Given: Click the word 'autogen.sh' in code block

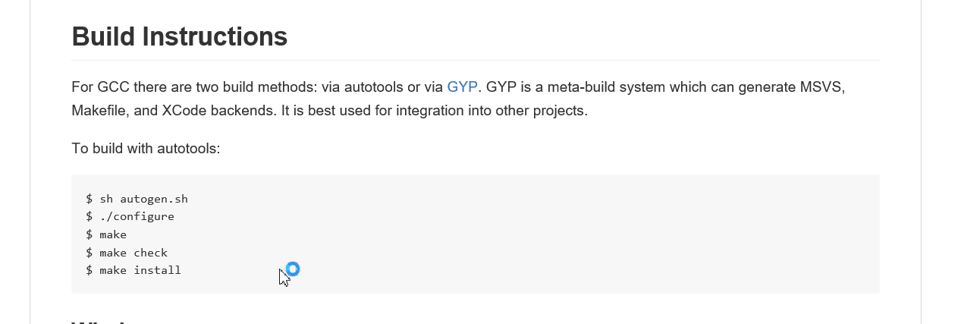Looking at the screenshot, I should point(154,199).
